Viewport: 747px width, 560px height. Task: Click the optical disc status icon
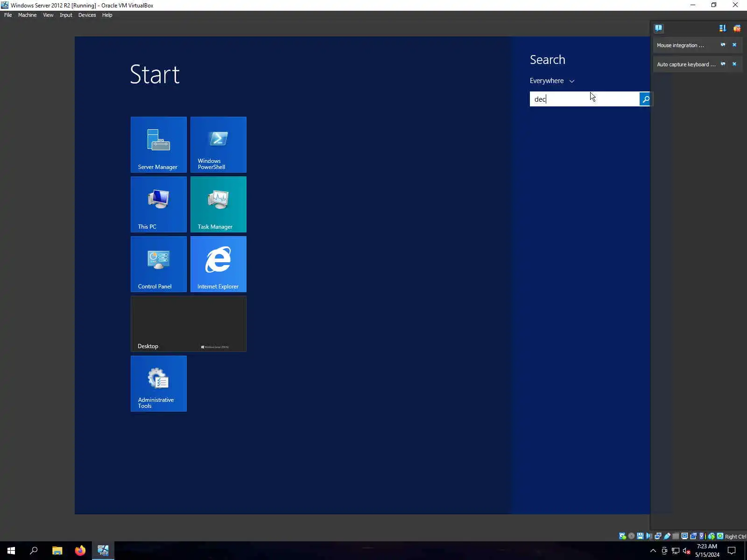click(x=631, y=536)
